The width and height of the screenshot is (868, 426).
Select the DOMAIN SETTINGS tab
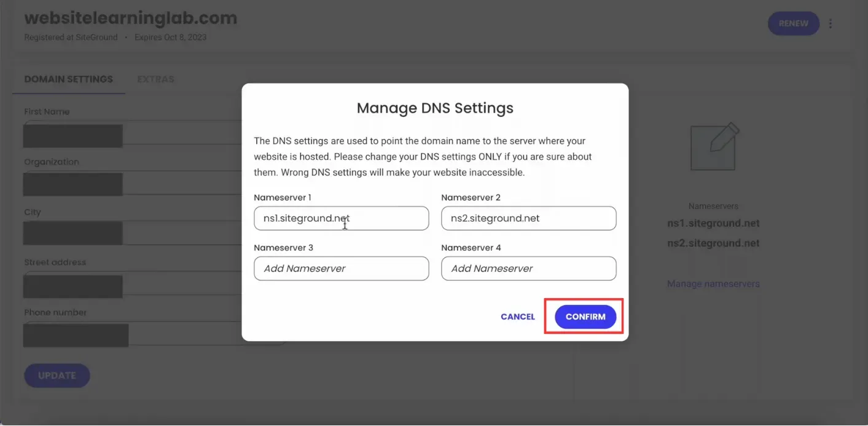click(x=68, y=79)
